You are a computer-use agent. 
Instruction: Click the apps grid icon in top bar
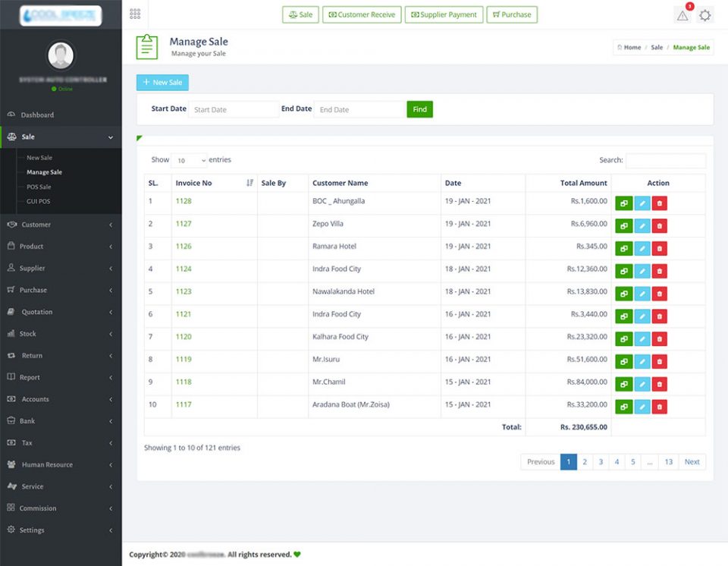(x=135, y=14)
